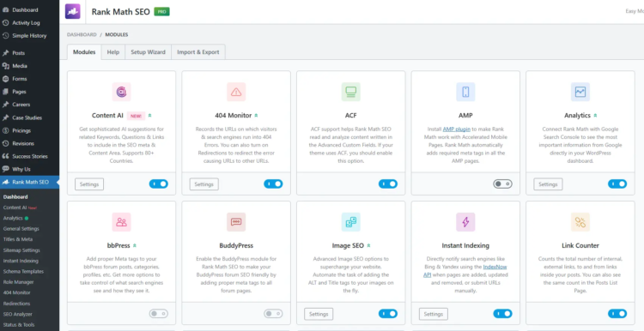Open Redirections in the submenu

(17, 304)
